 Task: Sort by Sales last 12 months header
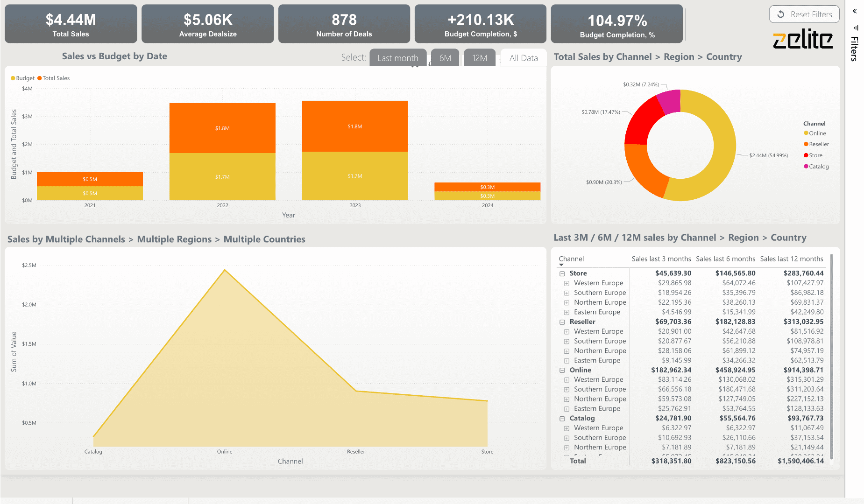click(792, 259)
